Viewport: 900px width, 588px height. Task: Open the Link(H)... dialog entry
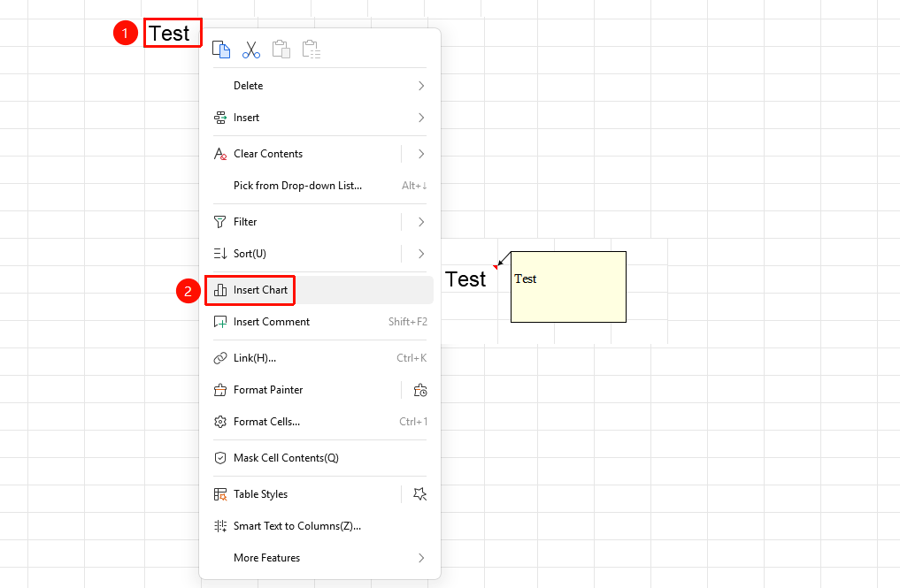pos(319,358)
